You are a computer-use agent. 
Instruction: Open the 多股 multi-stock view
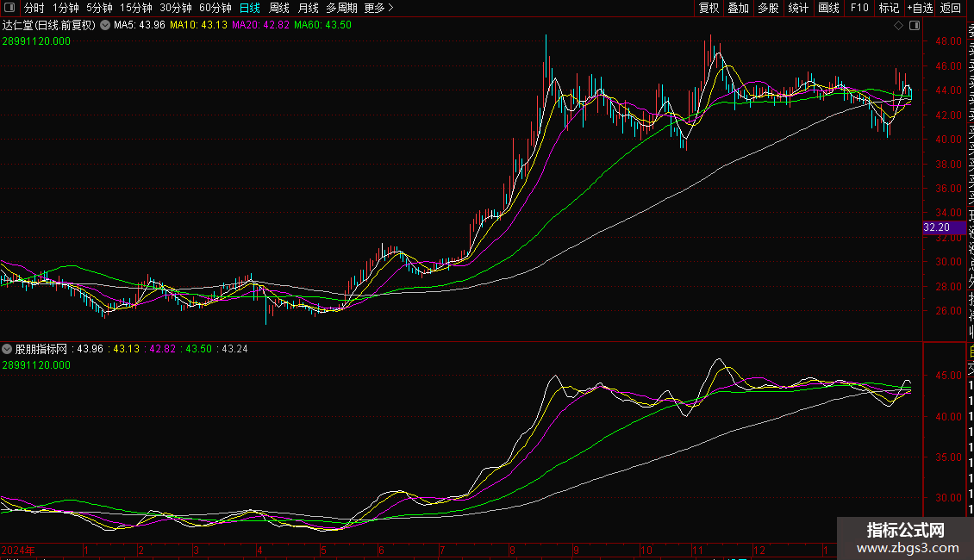(768, 8)
